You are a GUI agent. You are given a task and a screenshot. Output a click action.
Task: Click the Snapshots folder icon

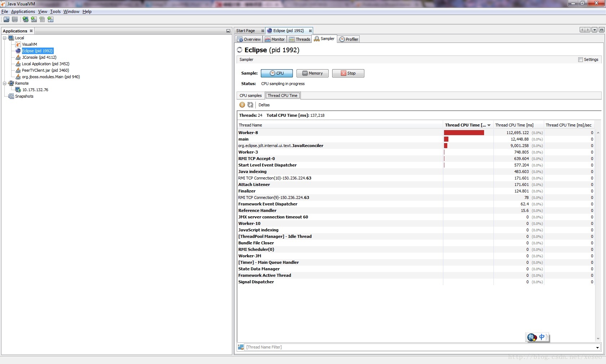coord(11,96)
